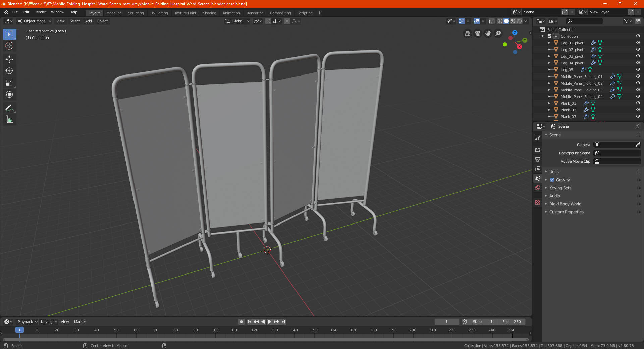This screenshot has width=644, height=349.
Task: Switch to the Modeling workspace tab
Action: 114,13
